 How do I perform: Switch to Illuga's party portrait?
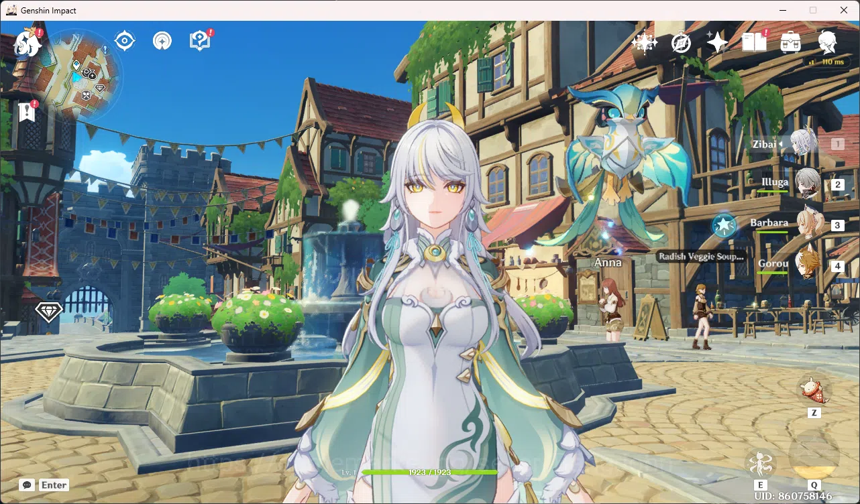point(807,183)
